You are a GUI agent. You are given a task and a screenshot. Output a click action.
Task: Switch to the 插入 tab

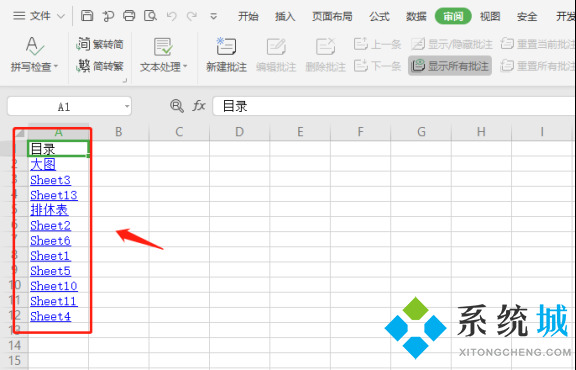(285, 17)
